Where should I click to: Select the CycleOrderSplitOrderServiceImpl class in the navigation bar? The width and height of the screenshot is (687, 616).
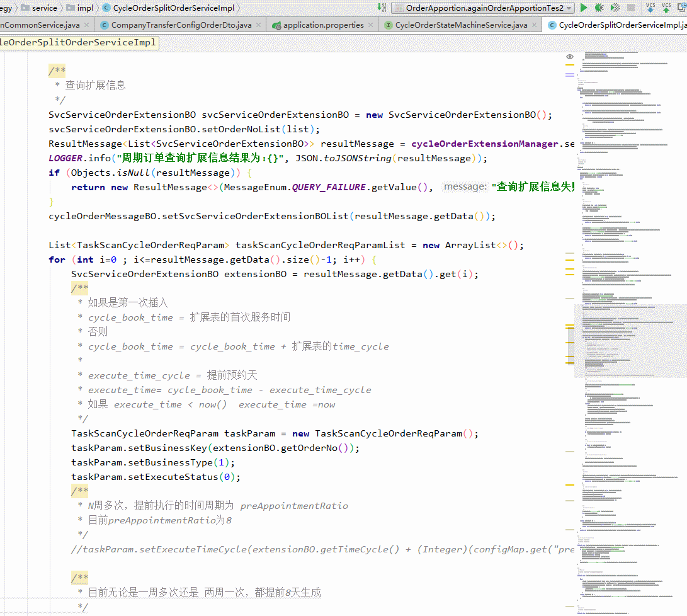point(169,8)
